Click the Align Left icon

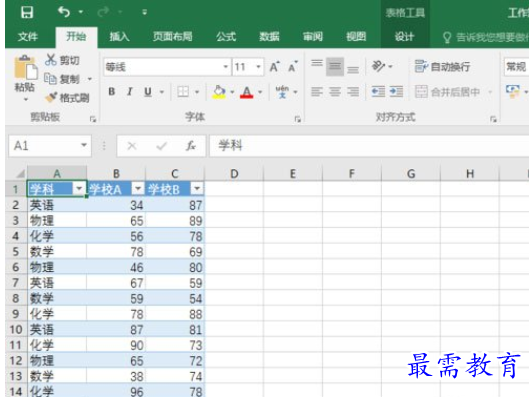pos(317,92)
